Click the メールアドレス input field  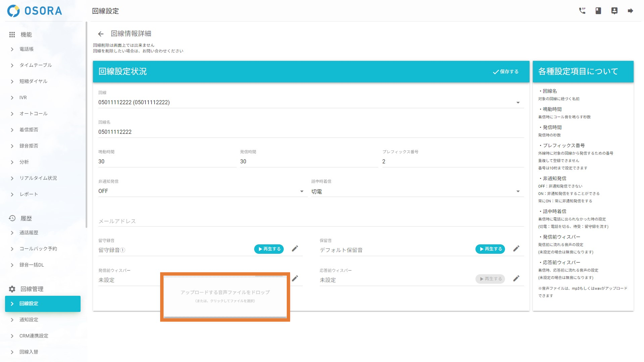click(311, 221)
